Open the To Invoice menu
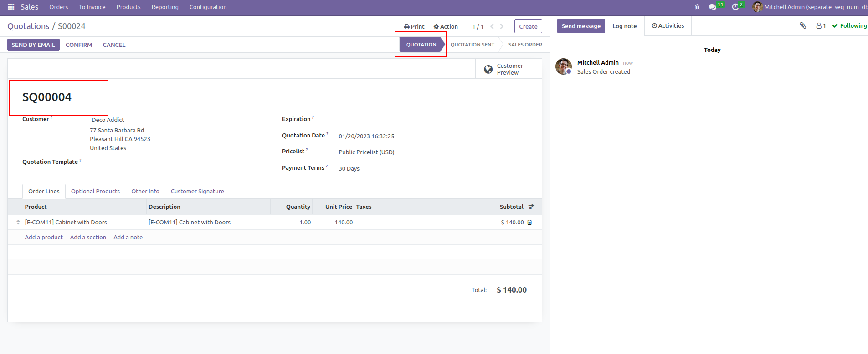Image resolution: width=868 pixels, height=354 pixels. 92,7
